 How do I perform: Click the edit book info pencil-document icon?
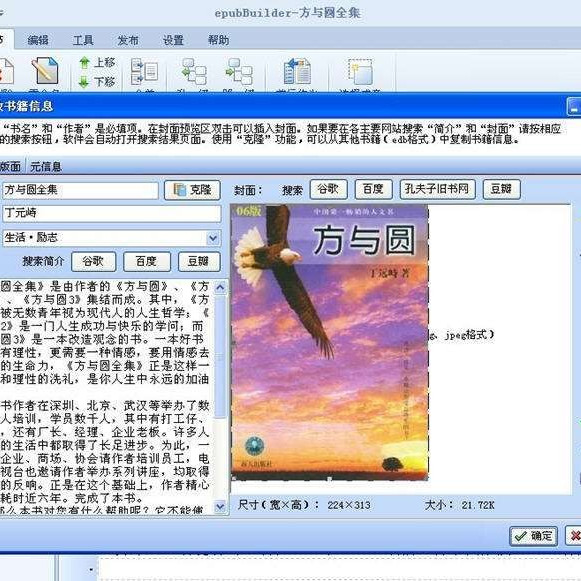(x=44, y=70)
